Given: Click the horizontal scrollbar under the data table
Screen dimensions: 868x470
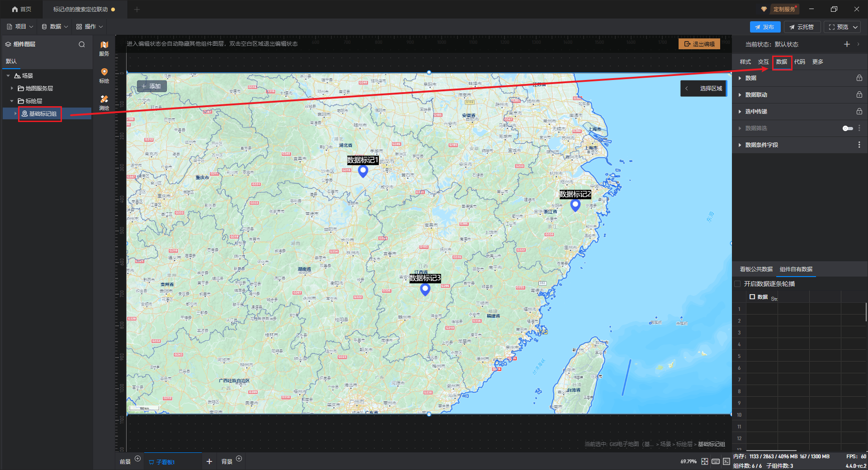Looking at the screenshot, I should click(x=771, y=450).
